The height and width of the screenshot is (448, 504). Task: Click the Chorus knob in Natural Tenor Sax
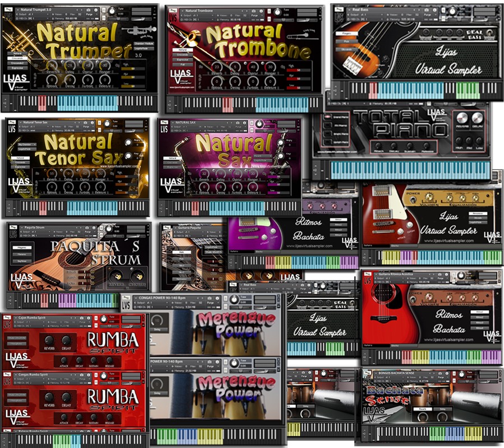[85, 174]
